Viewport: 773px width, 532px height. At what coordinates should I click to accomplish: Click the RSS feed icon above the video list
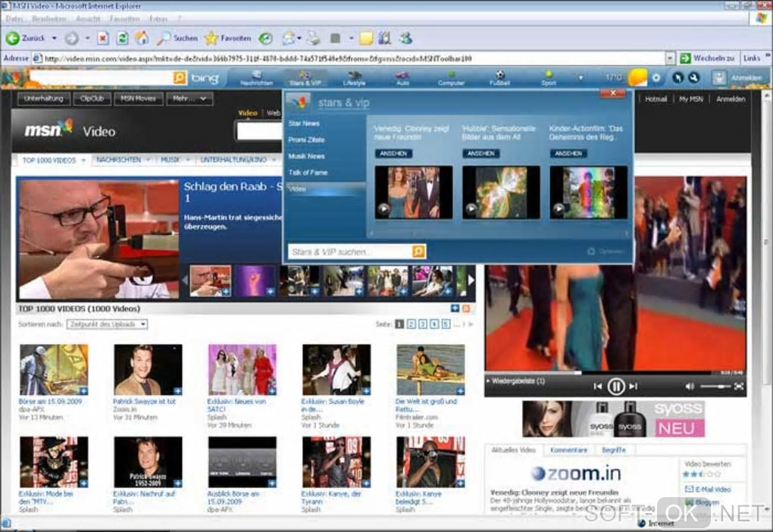[x=466, y=308]
